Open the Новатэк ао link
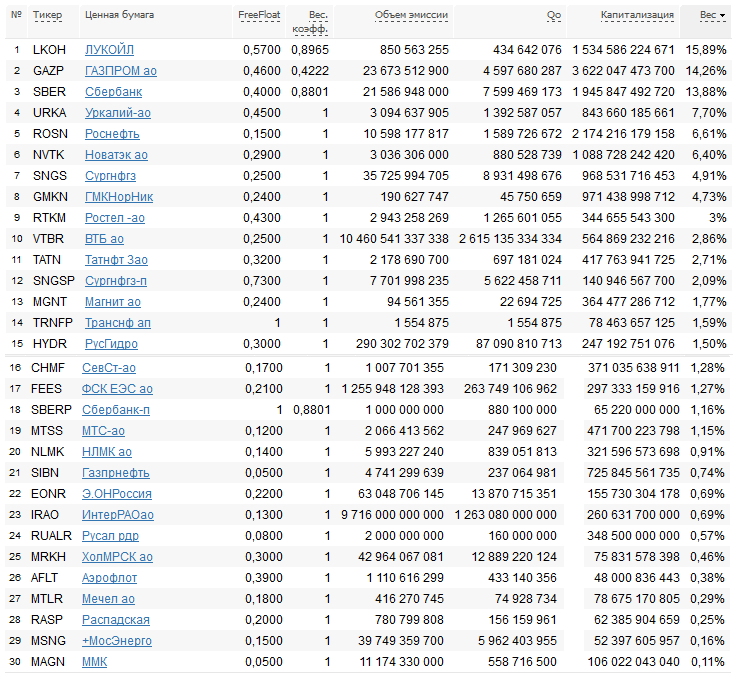This screenshot has height=681, width=743. tap(116, 154)
